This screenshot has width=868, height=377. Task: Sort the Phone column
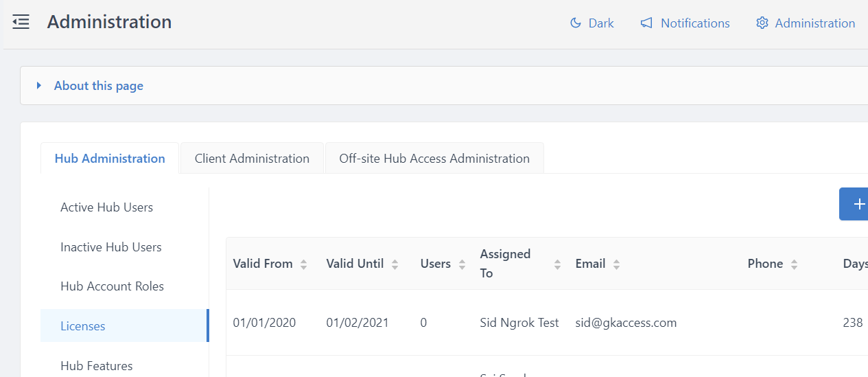click(x=794, y=264)
